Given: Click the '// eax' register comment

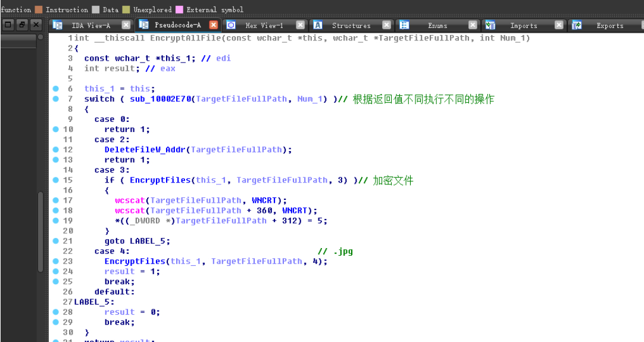Looking at the screenshot, I should pyautogui.click(x=160, y=68).
